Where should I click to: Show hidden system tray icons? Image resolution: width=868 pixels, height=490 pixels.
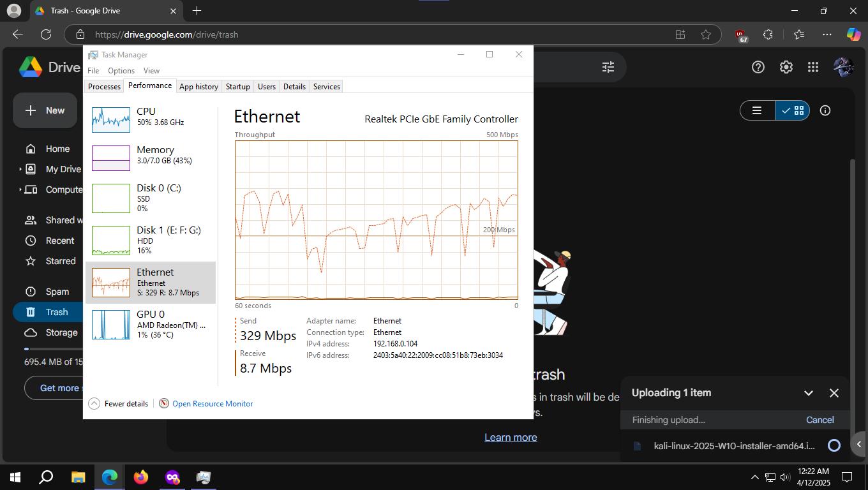pos(754,477)
